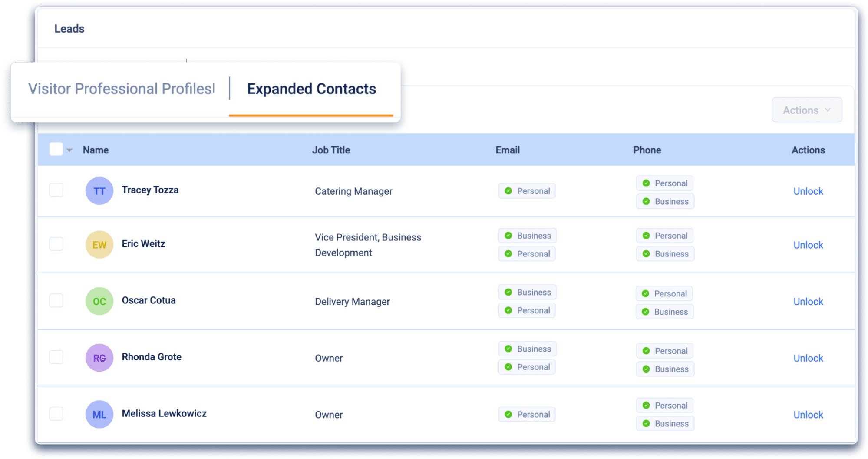The image size is (868, 459).
Task: Click Rhonda Grote's Personal email badge
Action: coord(527,367)
